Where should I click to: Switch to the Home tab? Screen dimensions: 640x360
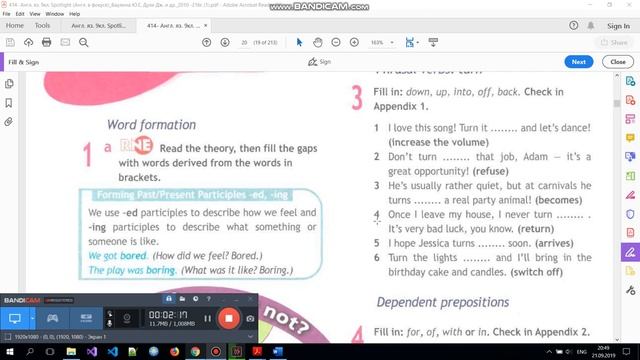pos(15,25)
